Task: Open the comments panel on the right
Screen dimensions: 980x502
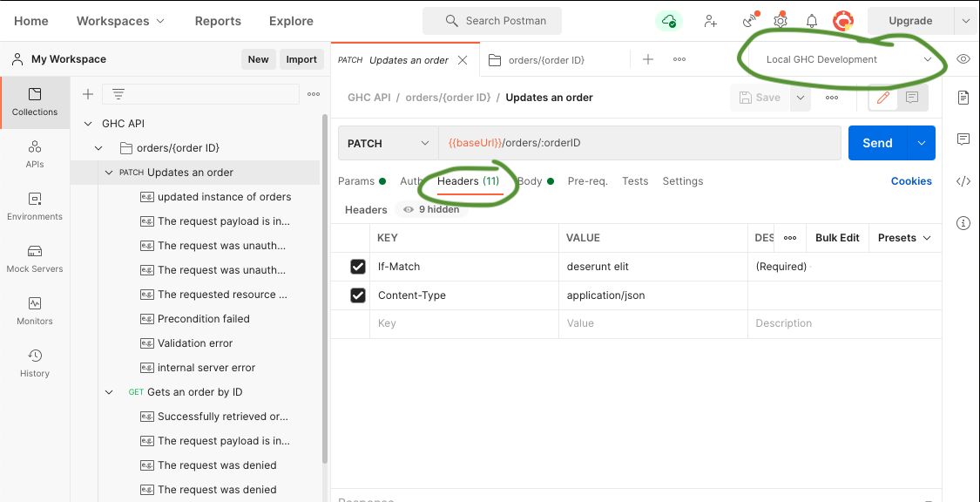Action: coord(963,139)
